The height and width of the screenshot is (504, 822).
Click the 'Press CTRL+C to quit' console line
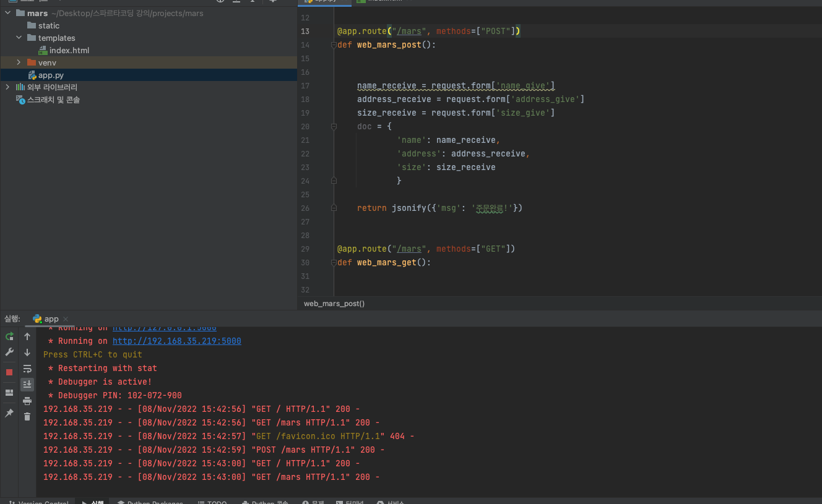[x=93, y=354]
